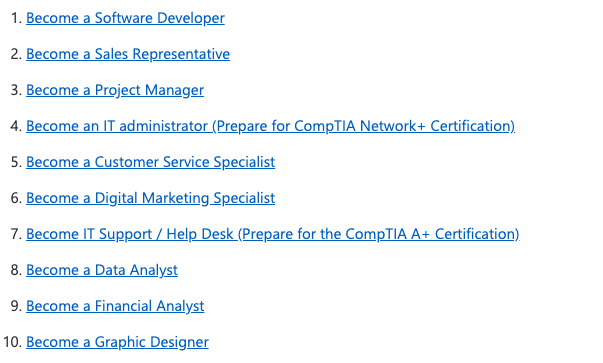Click list number 9 beside Financial Analyst
This screenshot has width=603, height=363.
pos(17,306)
